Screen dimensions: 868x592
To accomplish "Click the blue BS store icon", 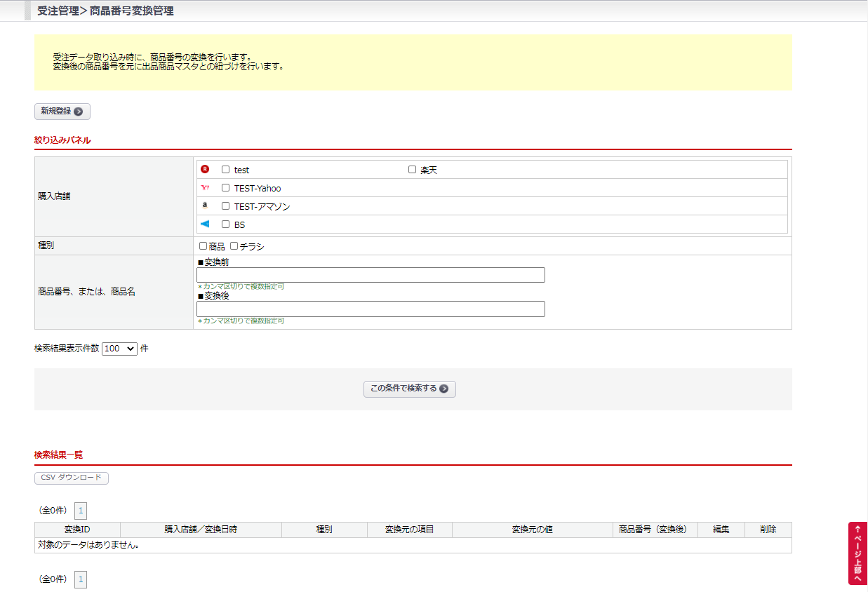I will (x=205, y=224).
